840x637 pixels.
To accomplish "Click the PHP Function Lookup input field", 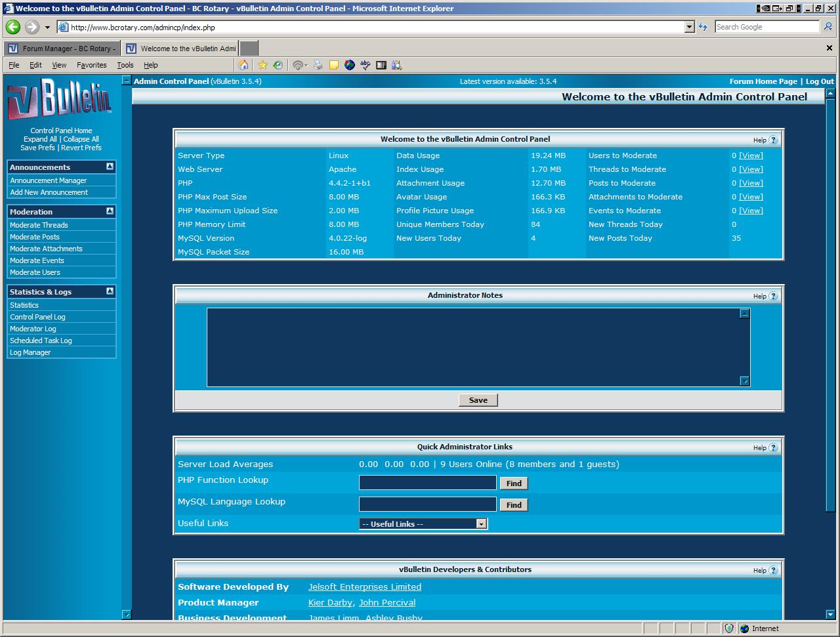I will coord(428,483).
